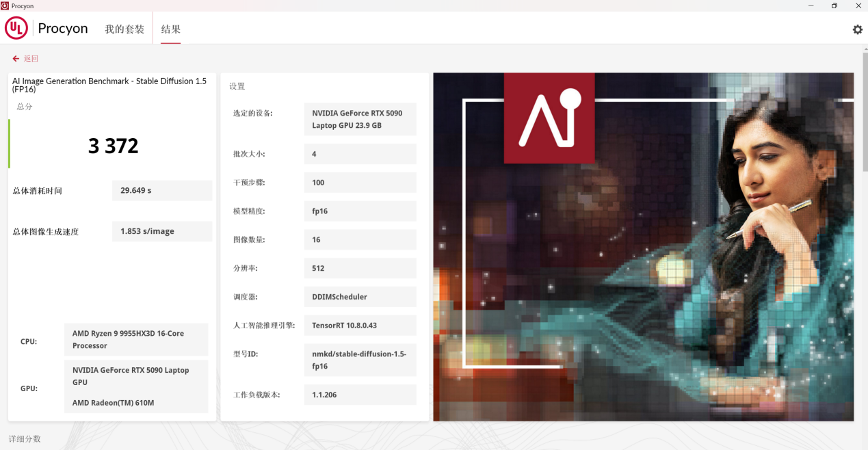The image size is (868, 450).
Task: Click the benchmark title Stable Diffusion 1.5 (FP16)
Action: point(109,85)
